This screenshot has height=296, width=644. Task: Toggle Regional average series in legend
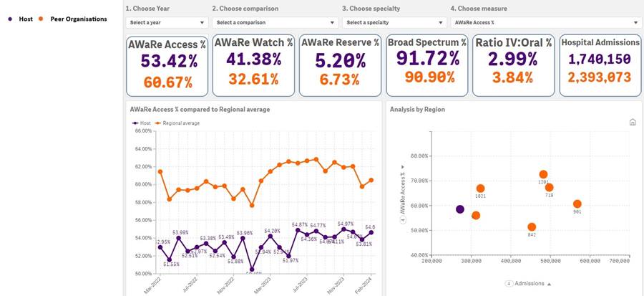pos(177,123)
